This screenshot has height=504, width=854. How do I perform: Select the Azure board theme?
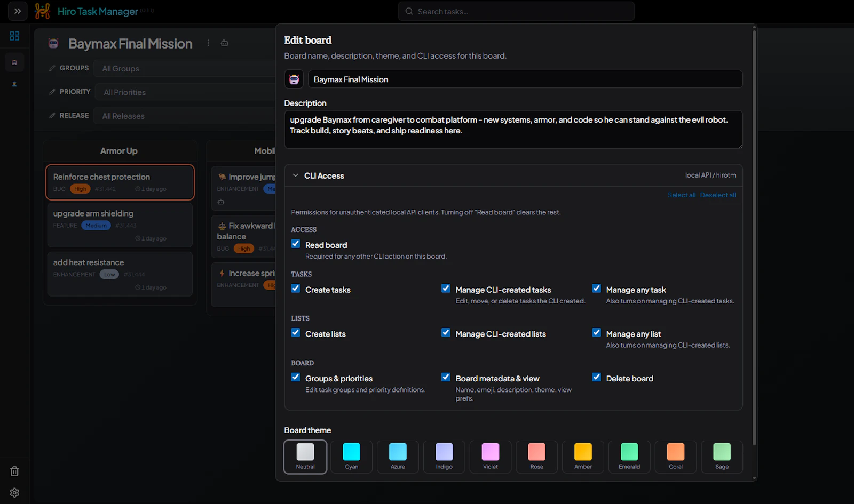398,457
